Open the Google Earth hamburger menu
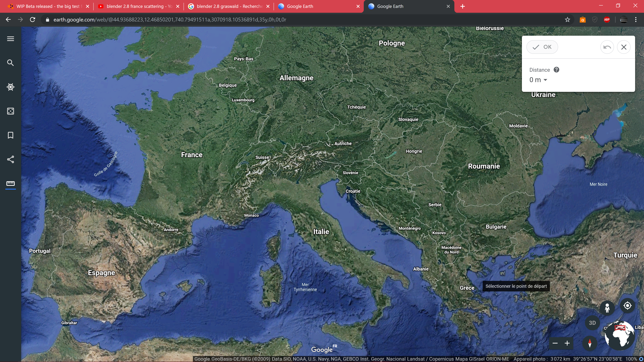Viewport: 644px width, 362px height. 11,39
